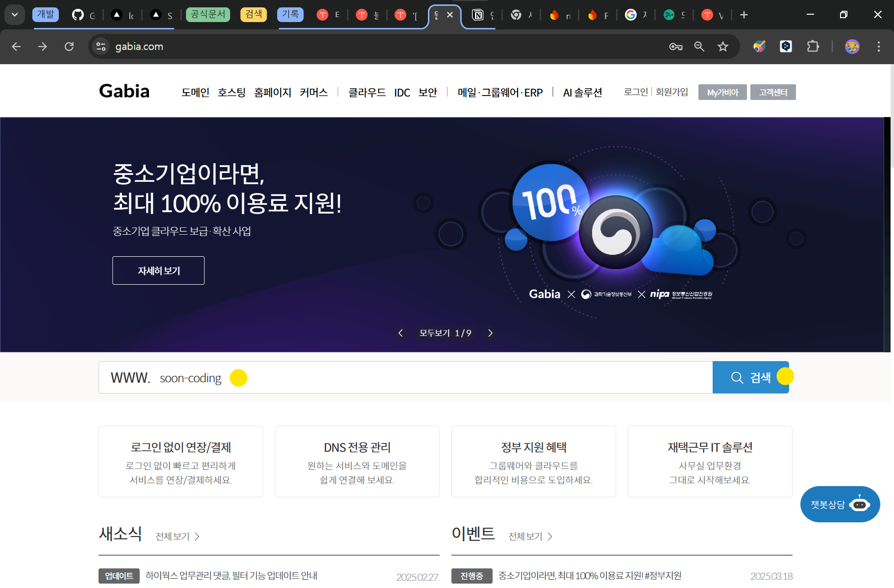This screenshot has width=894, height=588.
Task: Open the 메일·그룹웨어·ERP menu
Action: (500, 92)
